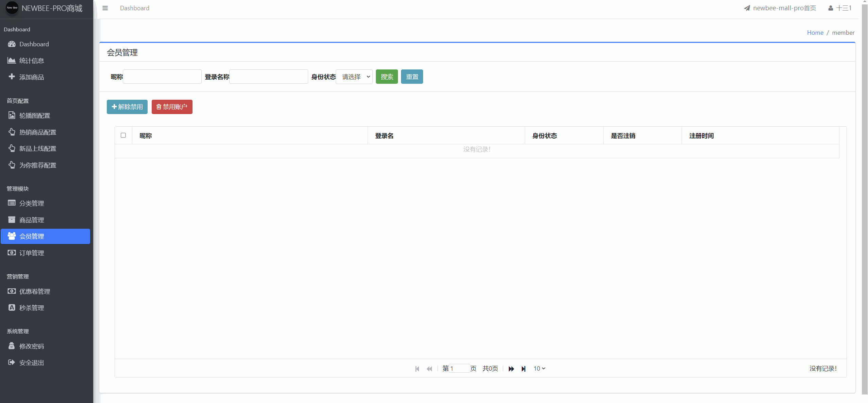Click the 昵称 search input field
868x403 pixels.
(x=162, y=77)
